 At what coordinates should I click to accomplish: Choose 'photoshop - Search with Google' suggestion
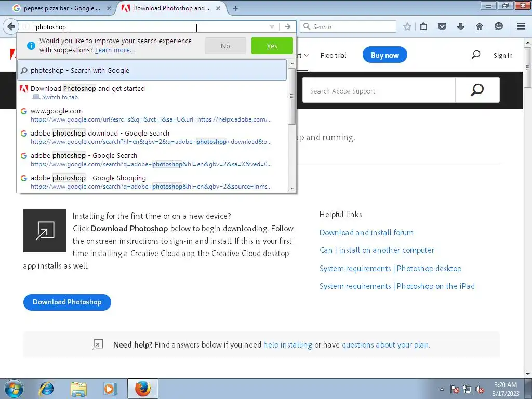pos(152,70)
